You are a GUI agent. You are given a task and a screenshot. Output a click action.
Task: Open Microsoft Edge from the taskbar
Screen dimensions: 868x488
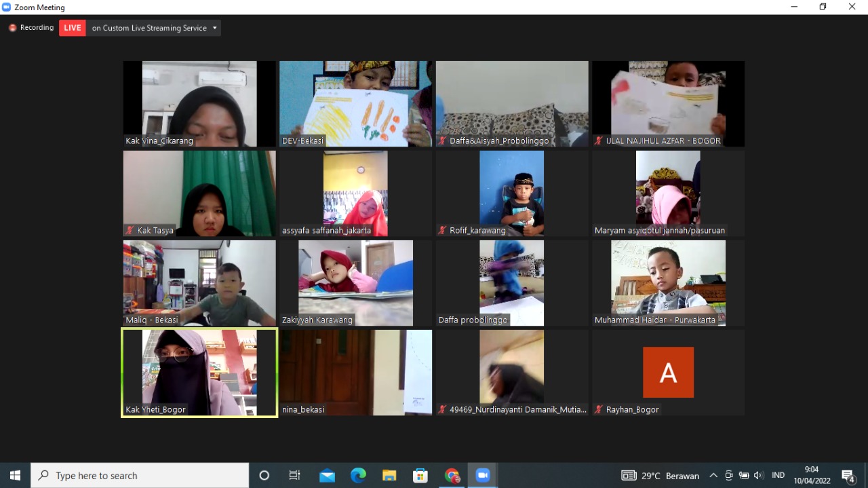click(358, 475)
